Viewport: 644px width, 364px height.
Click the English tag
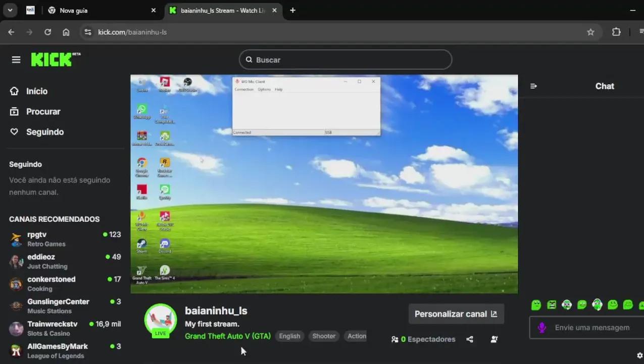289,336
